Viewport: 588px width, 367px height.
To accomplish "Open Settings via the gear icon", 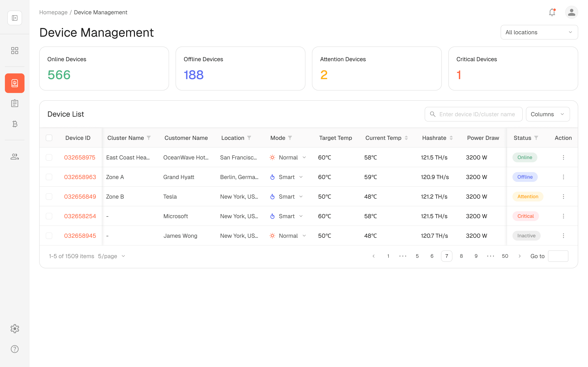I will (14, 329).
